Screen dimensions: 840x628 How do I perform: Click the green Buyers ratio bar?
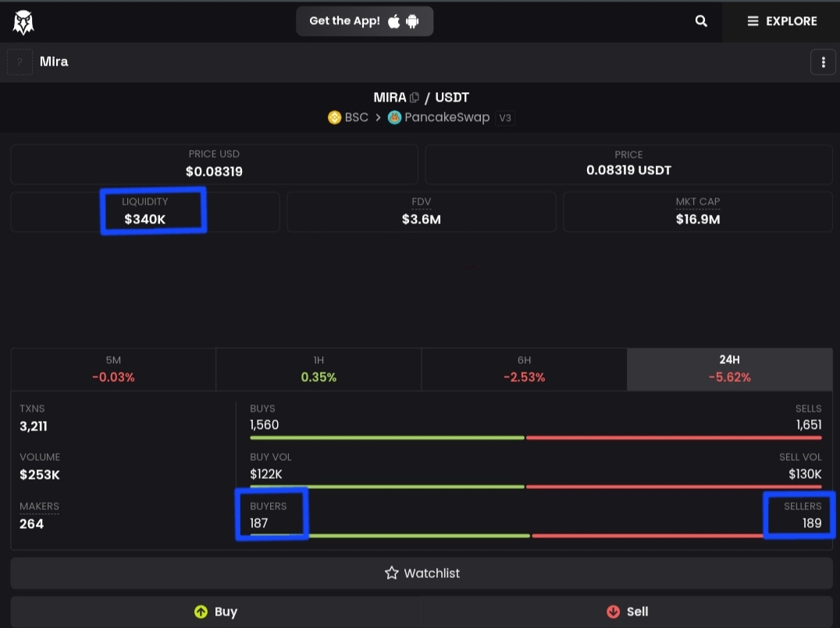tap(390, 535)
